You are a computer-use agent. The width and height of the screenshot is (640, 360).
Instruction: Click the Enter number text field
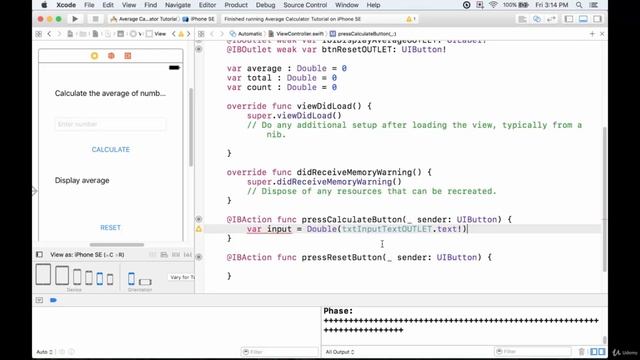(110, 124)
